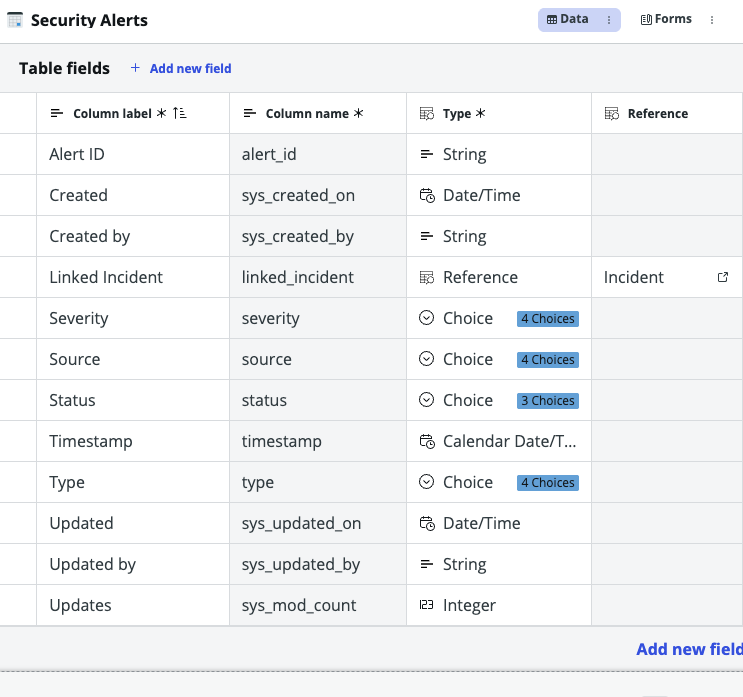Select the Timestamp label cell
The width and height of the screenshot is (743, 697).
tap(133, 441)
